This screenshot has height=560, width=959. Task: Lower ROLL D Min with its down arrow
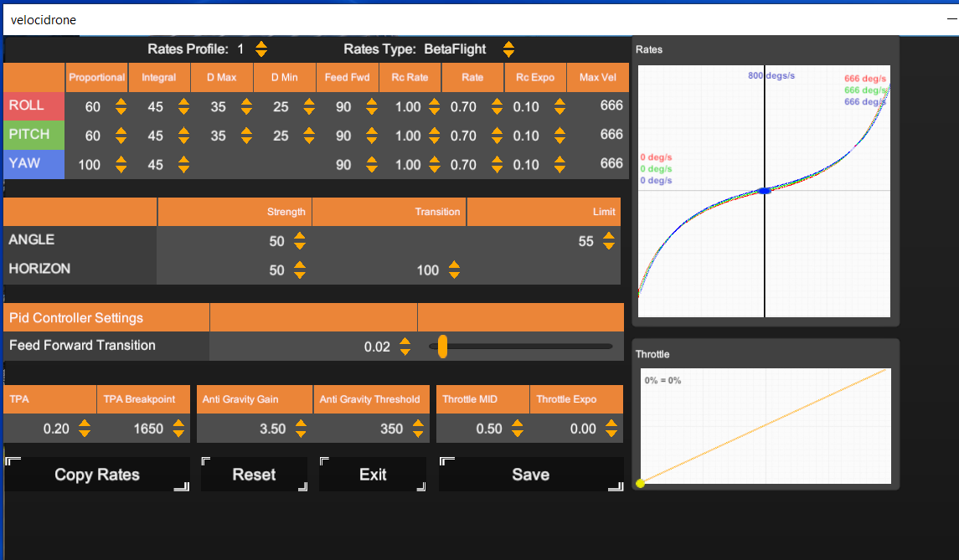click(x=309, y=111)
